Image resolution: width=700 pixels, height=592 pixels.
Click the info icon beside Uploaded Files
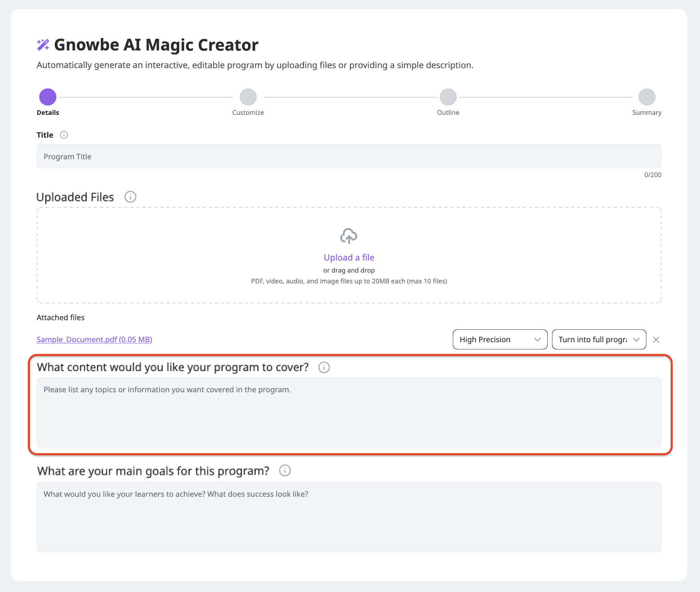tap(130, 197)
